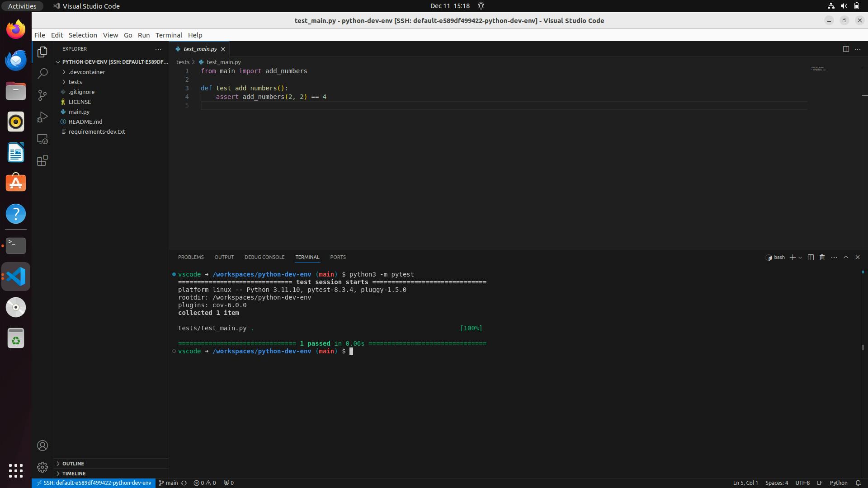Open errors and warnings count in status bar
868x488 pixels.
pos(205,483)
